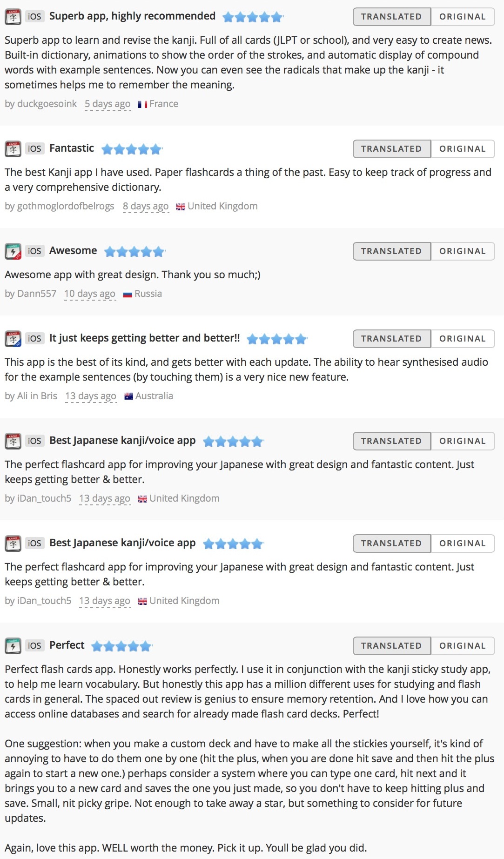
Task: Open the flash app icon beside Awesome review
Action: tap(13, 251)
